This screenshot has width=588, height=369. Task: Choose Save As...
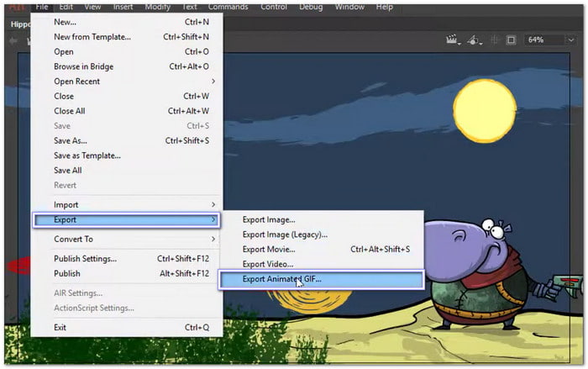(x=127, y=140)
